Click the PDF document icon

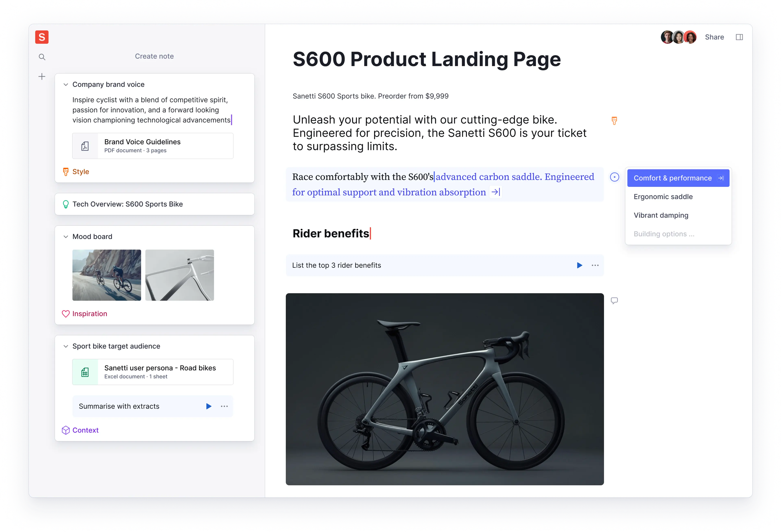85,146
